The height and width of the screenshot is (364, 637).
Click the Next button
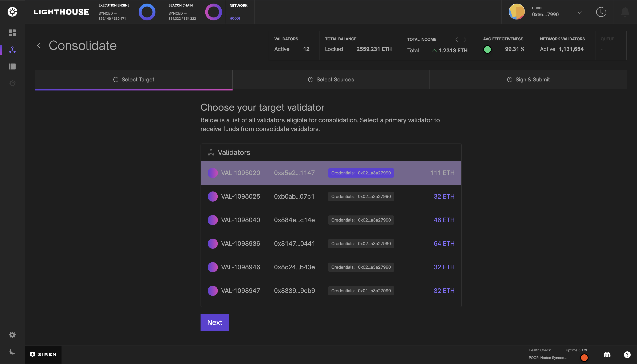tap(214, 322)
